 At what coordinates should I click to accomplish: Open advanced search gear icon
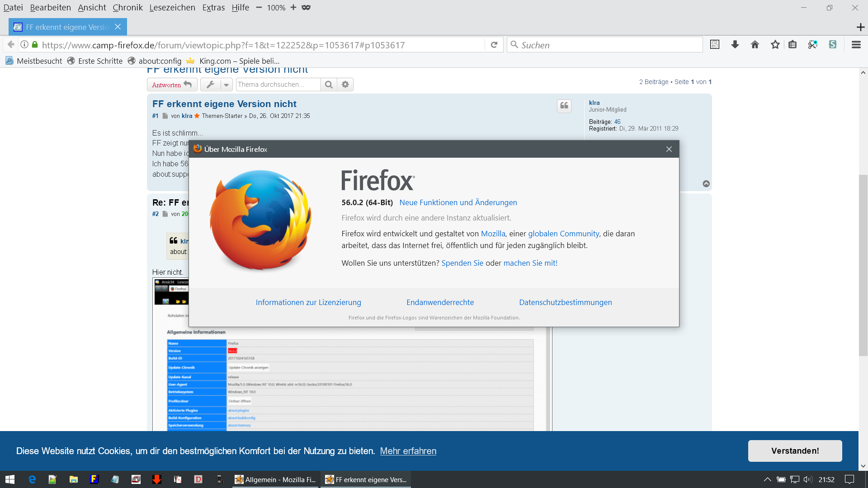(345, 84)
